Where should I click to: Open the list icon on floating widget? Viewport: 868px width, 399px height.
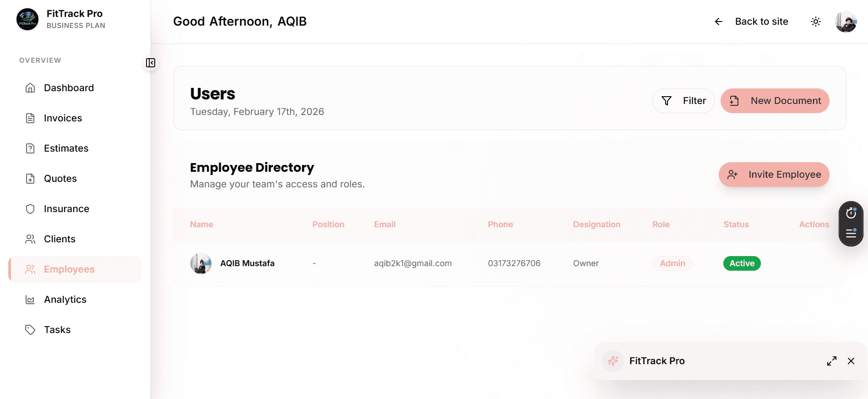click(851, 233)
